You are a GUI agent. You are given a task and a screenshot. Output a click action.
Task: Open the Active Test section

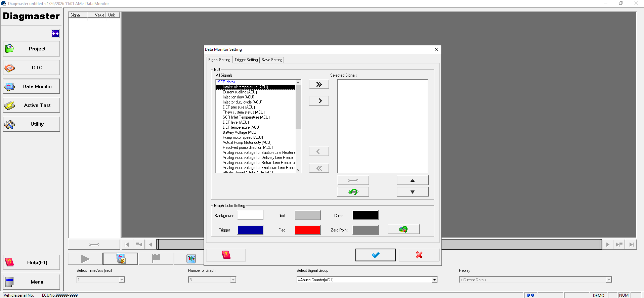tap(32, 105)
